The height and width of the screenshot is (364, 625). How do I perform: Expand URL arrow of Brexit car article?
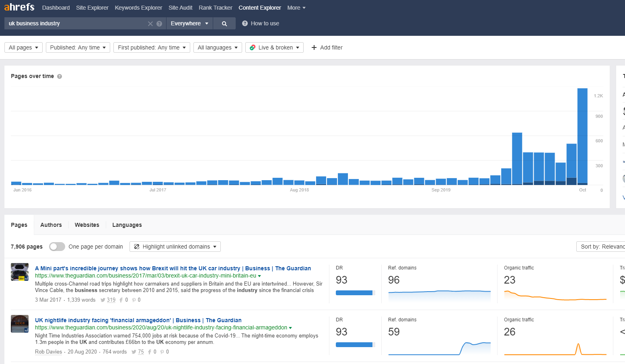click(x=259, y=276)
